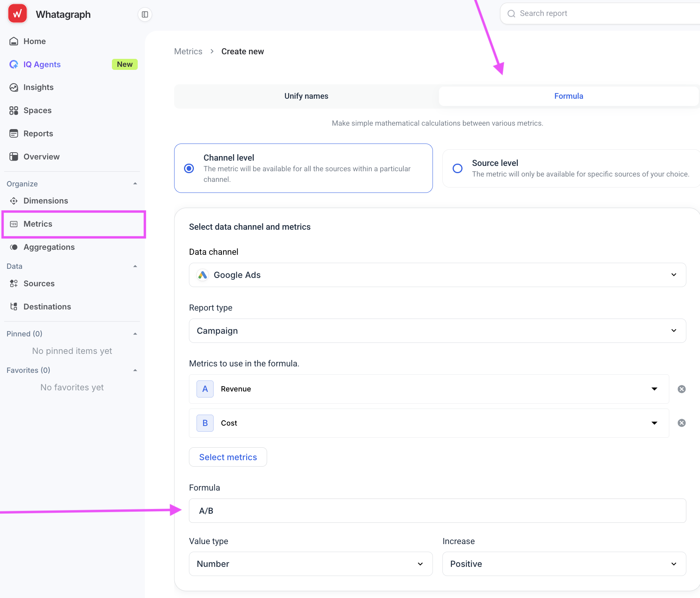Remove the Revenue metric row
This screenshot has width=700, height=598.
click(682, 389)
